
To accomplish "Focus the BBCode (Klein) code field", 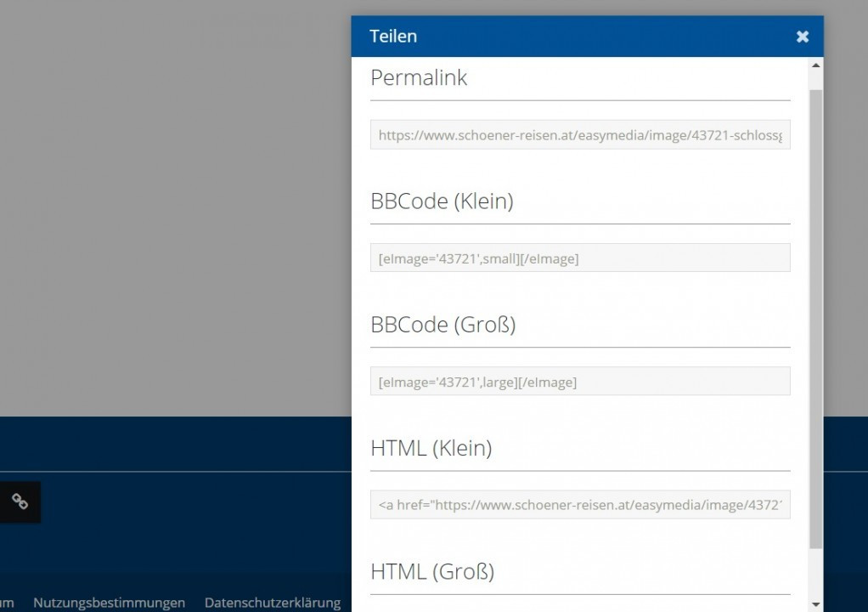I will pos(580,258).
